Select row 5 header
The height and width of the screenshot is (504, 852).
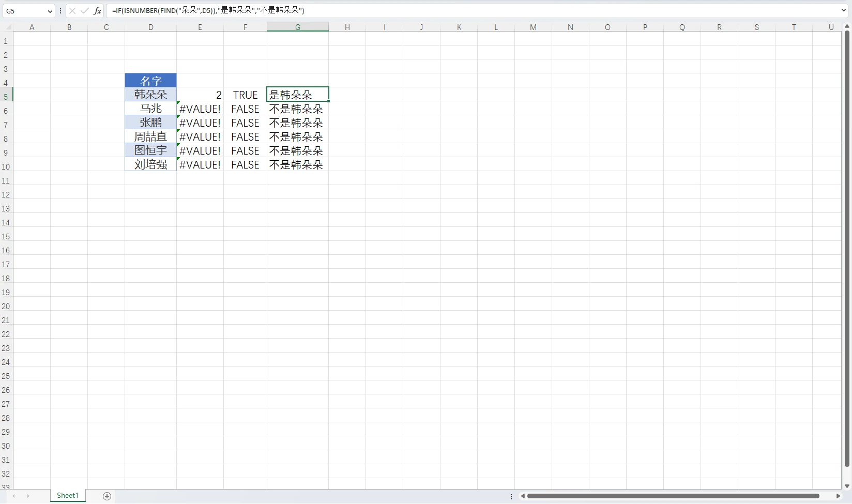pos(6,97)
